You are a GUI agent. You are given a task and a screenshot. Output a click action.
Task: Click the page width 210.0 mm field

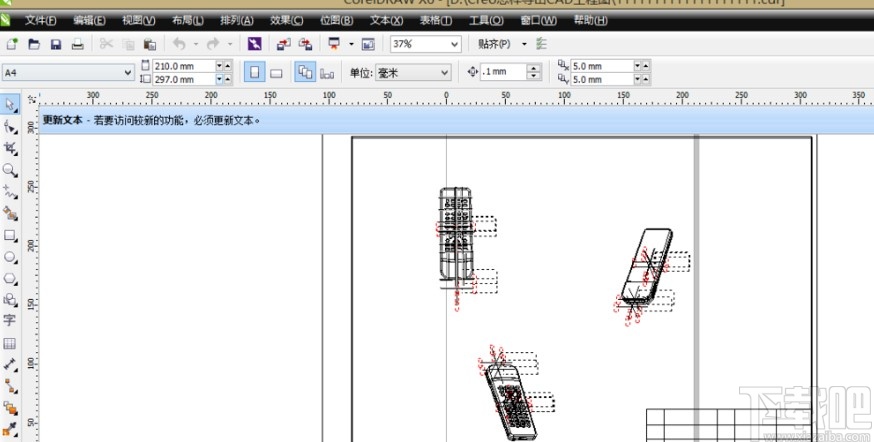[x=183, y=66]
